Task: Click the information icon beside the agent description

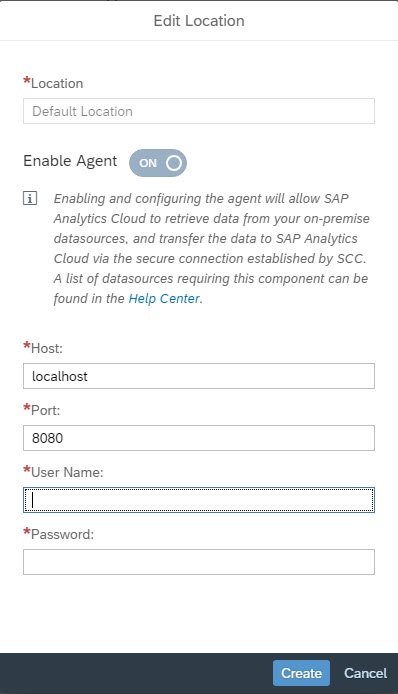Action: (x=30, y=199)
